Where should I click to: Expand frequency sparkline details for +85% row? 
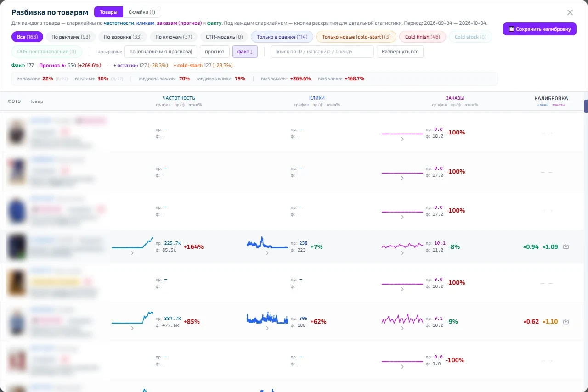tap(132, 328)
